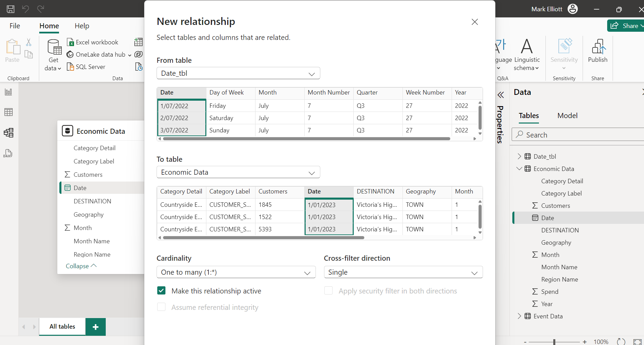
Task: Switch to Tables tab in Data pane
Action: 529,116
